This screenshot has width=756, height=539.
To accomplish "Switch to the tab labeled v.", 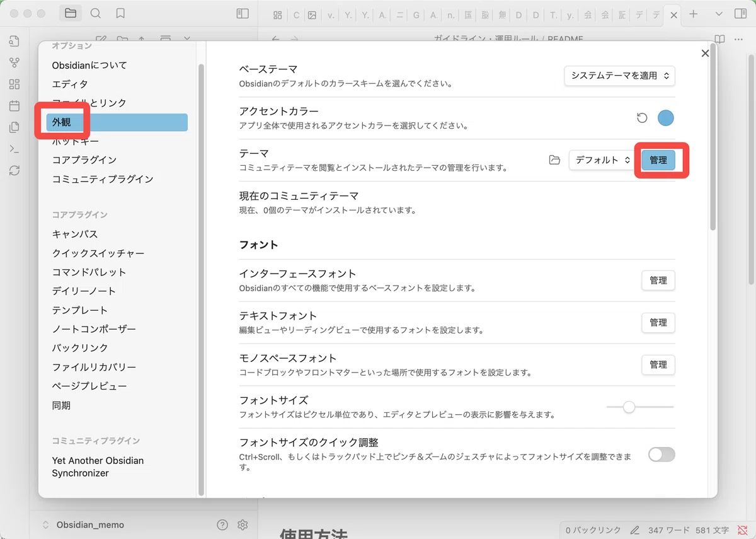I will 329,15.
